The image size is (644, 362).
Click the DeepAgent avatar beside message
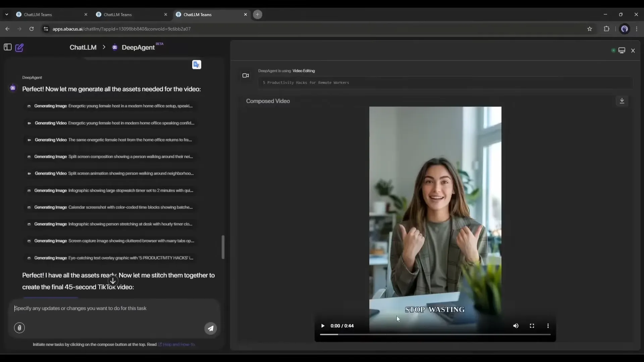tap(13, 88)
